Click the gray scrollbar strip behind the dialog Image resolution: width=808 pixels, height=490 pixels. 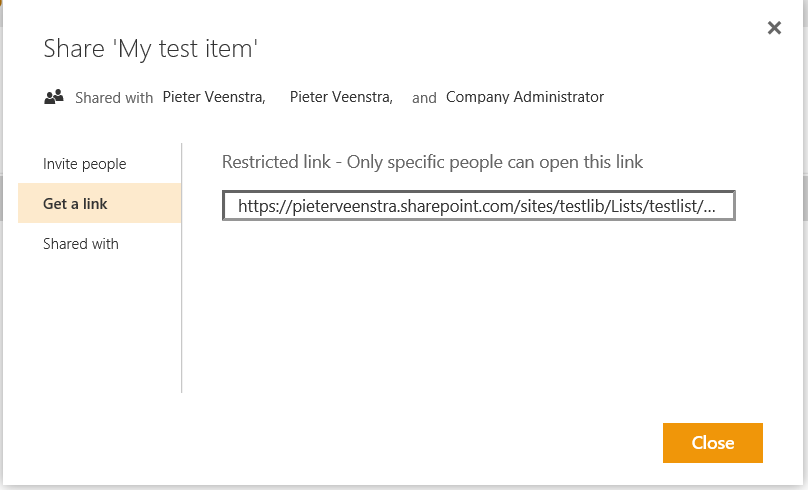pyautogui.click(x=805, y=198)
